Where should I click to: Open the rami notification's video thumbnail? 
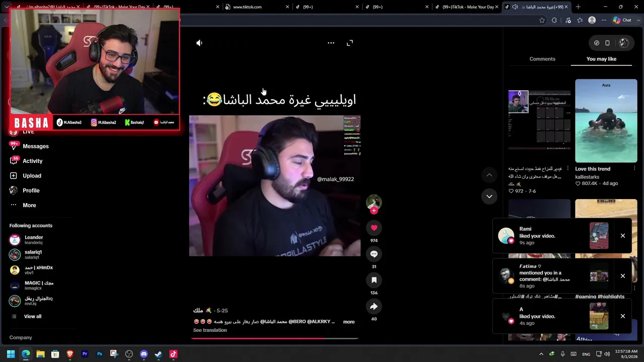point(599,236)
